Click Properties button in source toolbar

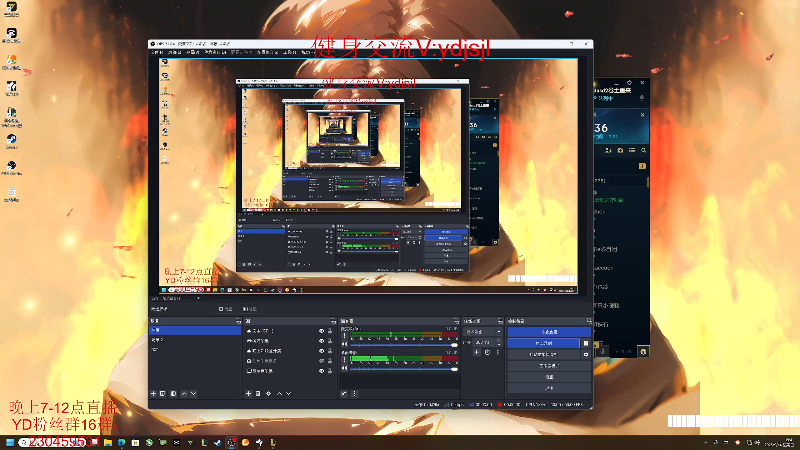226,309
